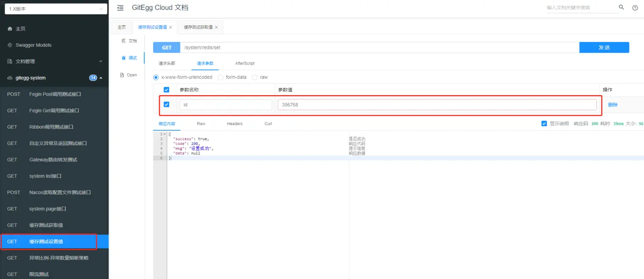Viewport: 644px width, 279px height.
Task: Select the form-data radio option
Action: pos(221,77)
